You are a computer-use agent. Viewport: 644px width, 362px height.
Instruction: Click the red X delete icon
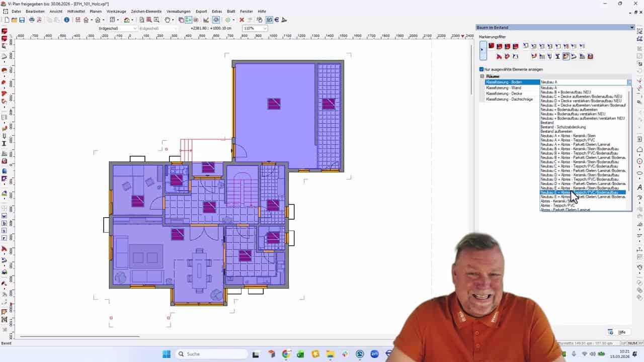point(242,20)
